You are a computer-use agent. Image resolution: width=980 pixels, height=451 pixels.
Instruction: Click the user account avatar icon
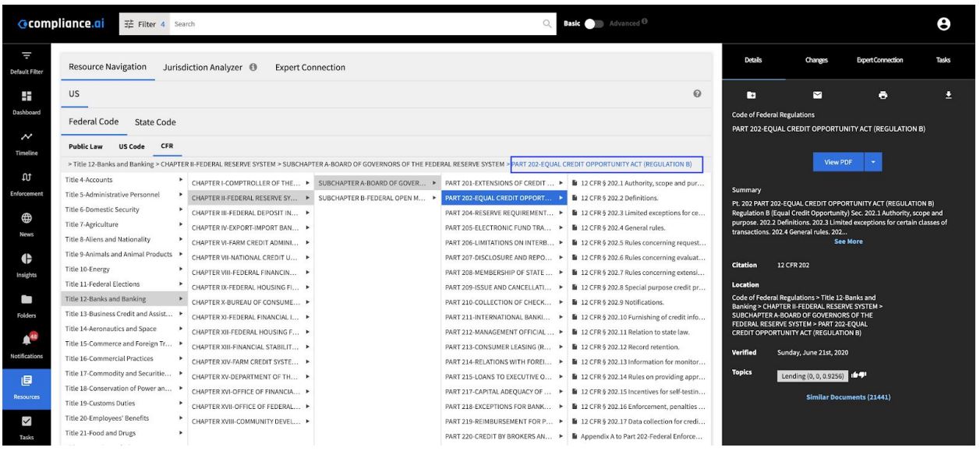point(943,24)
